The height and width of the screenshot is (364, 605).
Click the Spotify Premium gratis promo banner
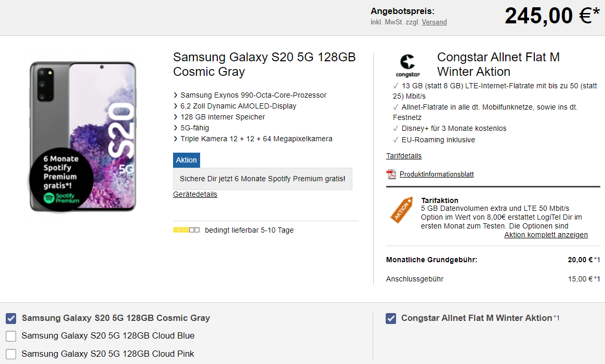[x=262, y=179]
